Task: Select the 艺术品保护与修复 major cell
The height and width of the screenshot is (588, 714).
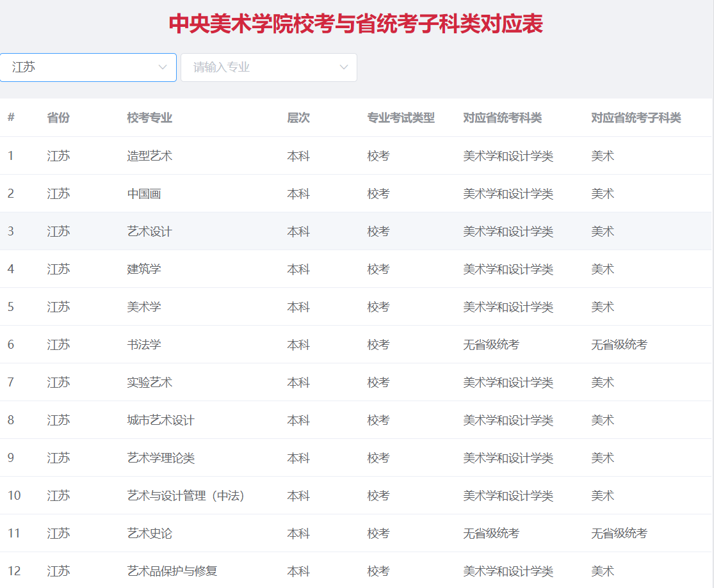Action: point(172,571)
